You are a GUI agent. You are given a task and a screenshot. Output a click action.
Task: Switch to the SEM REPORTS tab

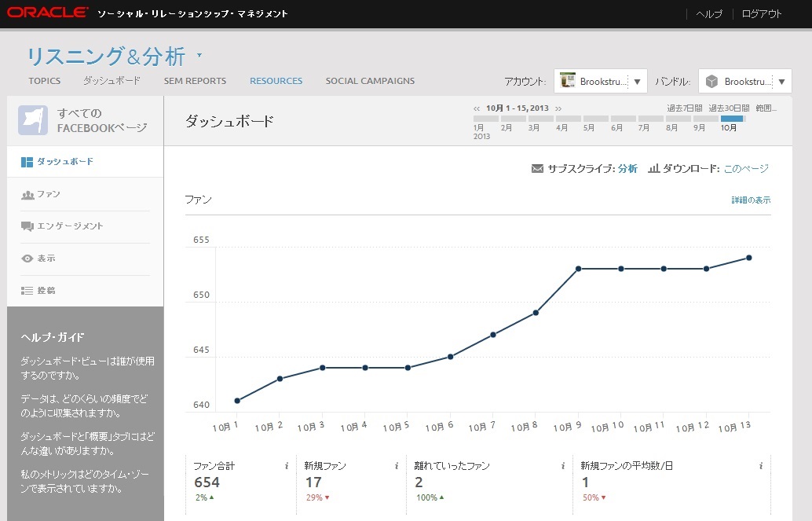pyautogui.click(x=195, y=81)
